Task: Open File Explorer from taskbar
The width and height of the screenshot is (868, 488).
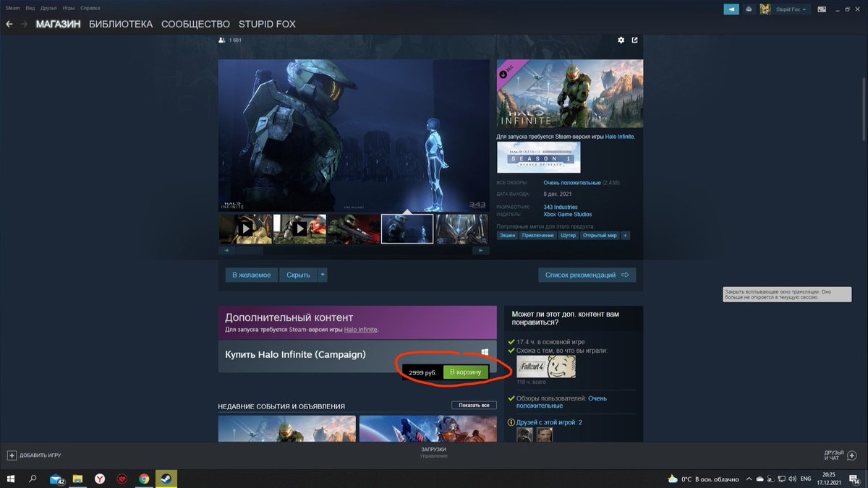Action: 77,479
